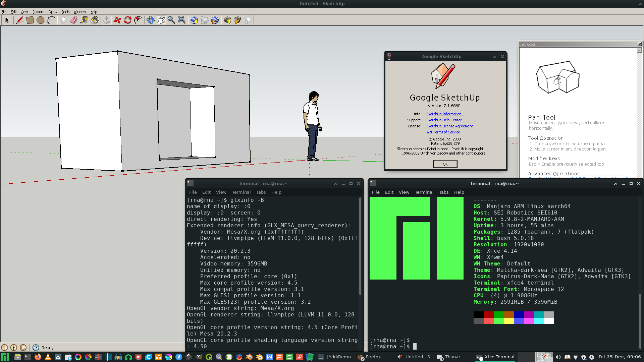644x362 pixels.
Task: Select the pink Eraser tool
Action: [x=74, y=20]
